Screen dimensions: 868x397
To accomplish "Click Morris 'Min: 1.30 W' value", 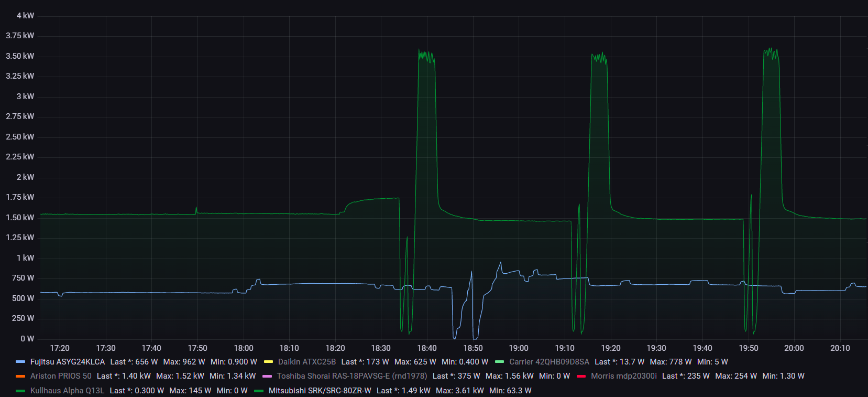I will 784,376.
